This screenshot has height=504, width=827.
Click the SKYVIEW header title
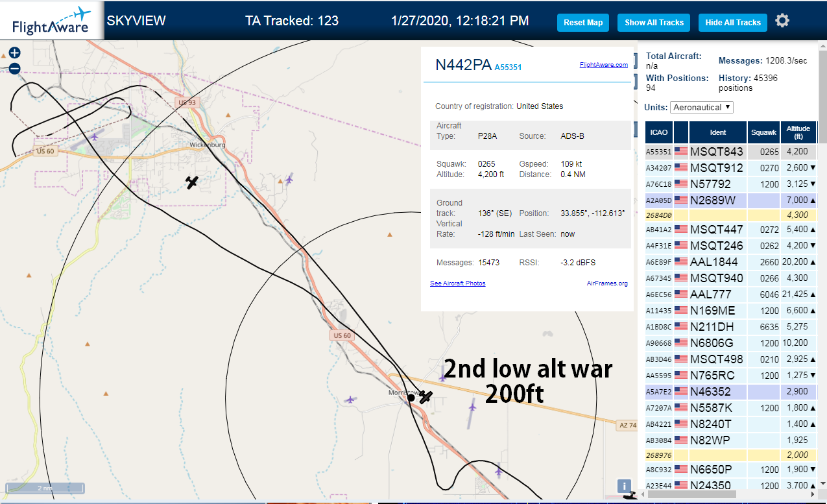click(x=136, y=21)
